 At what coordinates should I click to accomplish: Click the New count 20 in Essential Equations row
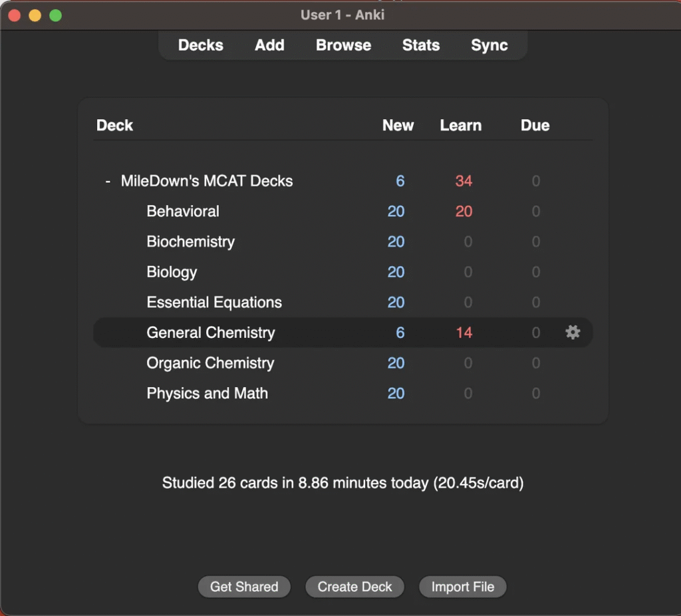pyautogui.click(x=396, y=303)
